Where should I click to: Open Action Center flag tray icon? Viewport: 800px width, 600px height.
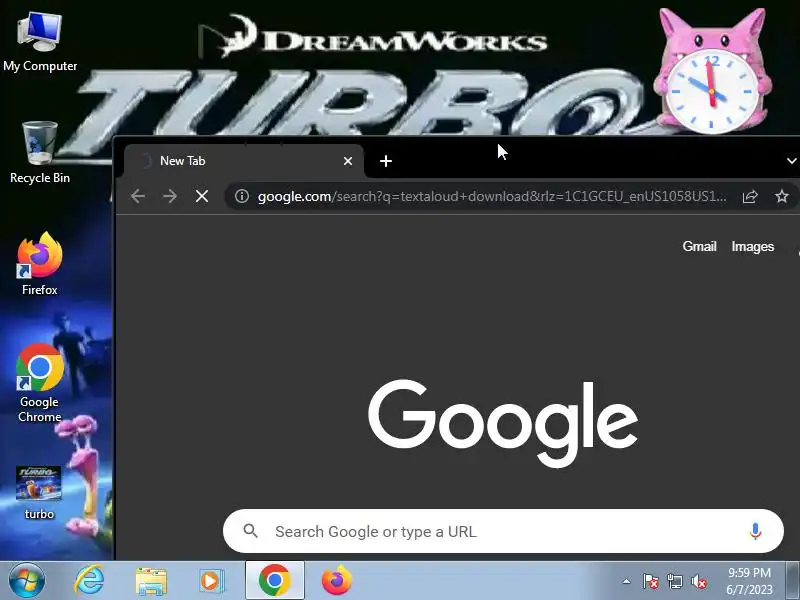[651, 581]
